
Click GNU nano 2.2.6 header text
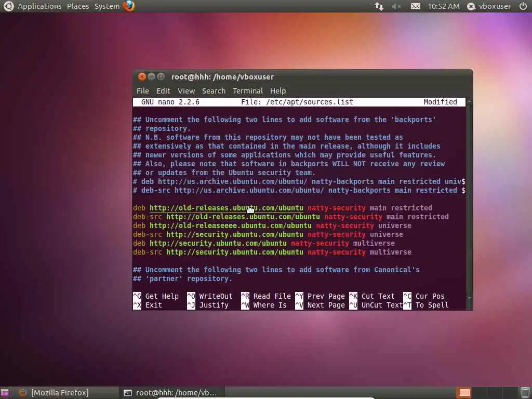click(x=170, y=102)
